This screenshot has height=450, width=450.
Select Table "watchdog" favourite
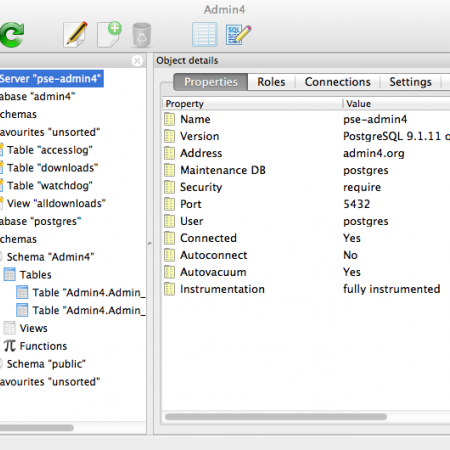[x=50, y=186]
